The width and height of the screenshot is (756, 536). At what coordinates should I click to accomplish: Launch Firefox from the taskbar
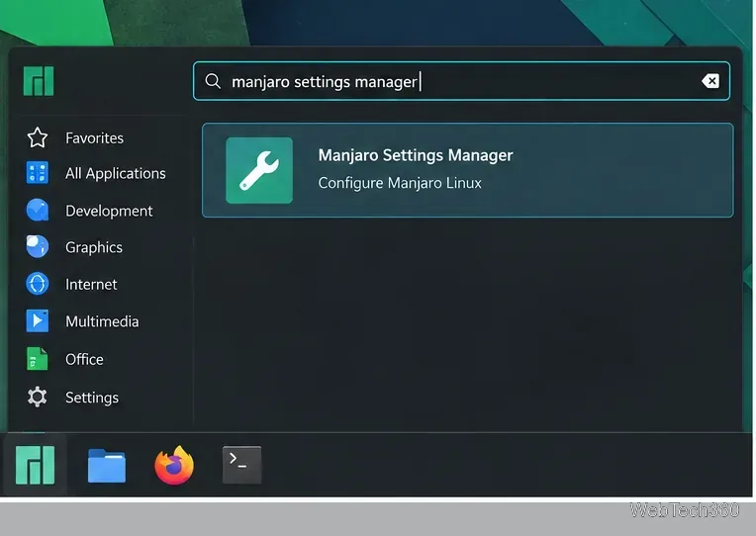(x=174, y=465)
